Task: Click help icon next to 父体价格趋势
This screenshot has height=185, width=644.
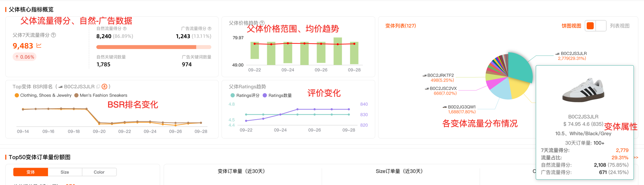Action: pyautogui.click(x=262, y=23)
